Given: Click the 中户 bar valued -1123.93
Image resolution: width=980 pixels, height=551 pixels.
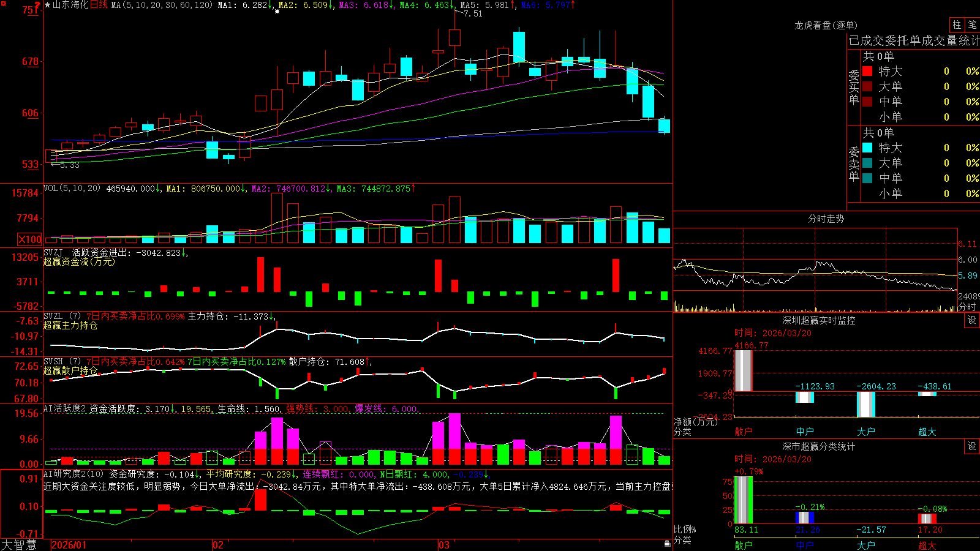Looking at the screenshot, I should coord(804,397).
